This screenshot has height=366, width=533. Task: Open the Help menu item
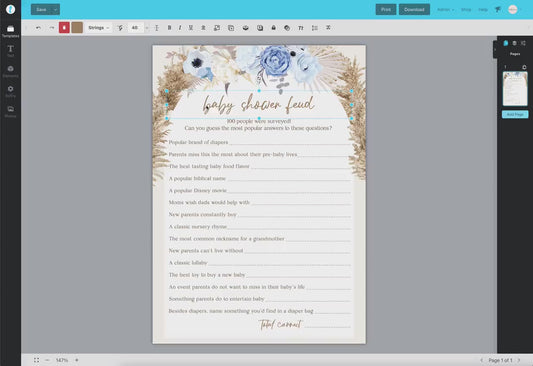tap(483, 10)
